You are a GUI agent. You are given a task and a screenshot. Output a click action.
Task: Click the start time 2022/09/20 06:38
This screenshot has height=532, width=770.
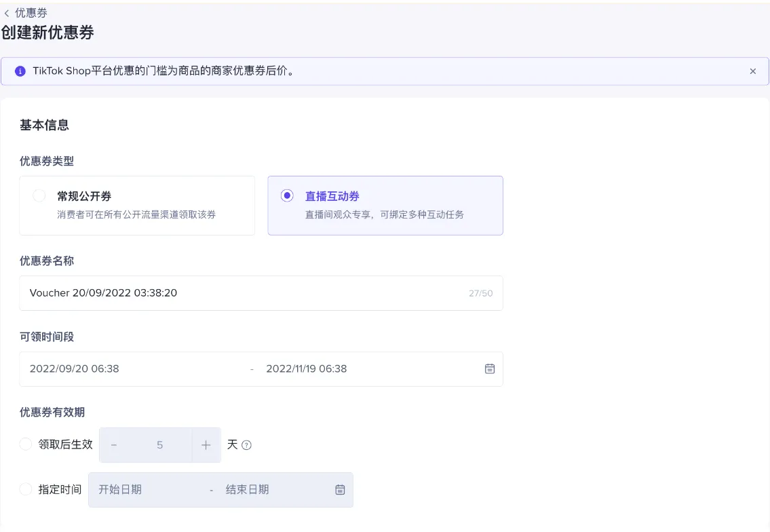click(x=74, y=369)
